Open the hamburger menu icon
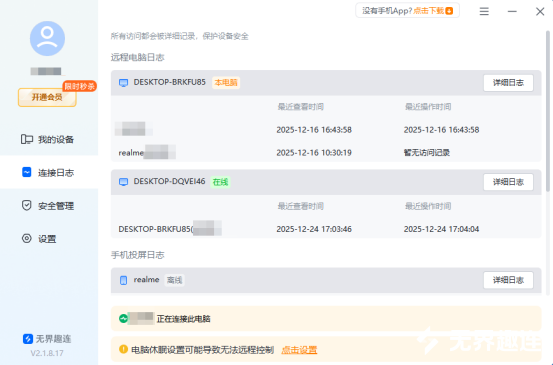553x365 pixels. pos(484,12)
